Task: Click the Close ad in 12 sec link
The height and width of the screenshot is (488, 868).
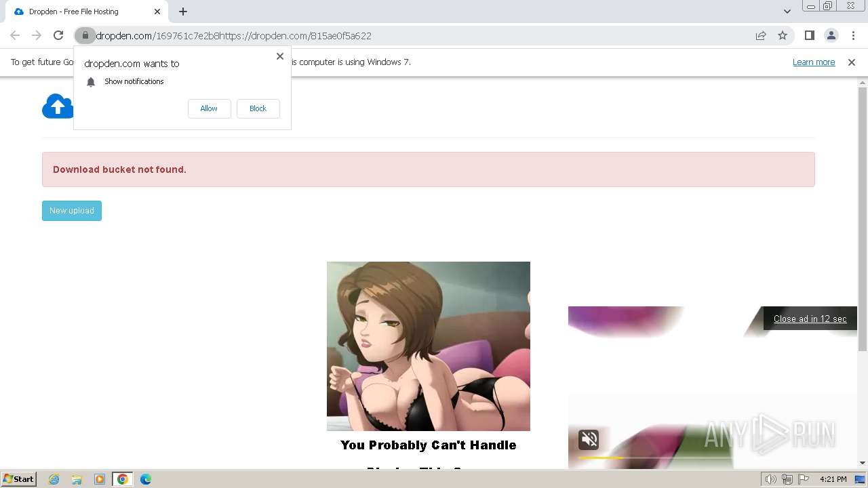Action: 810,319
